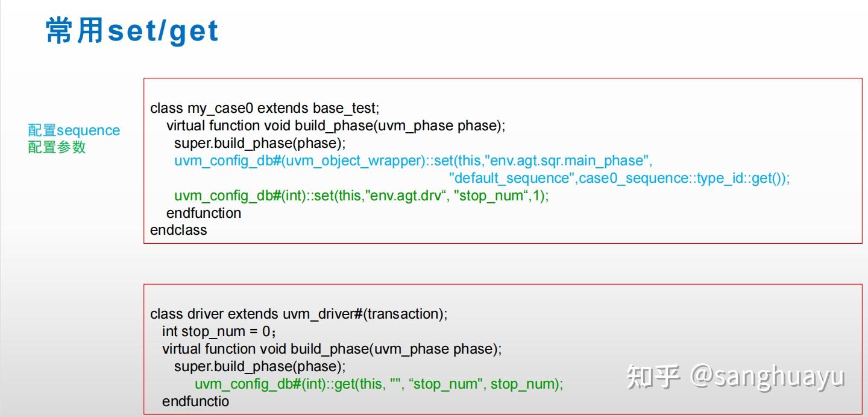Viewport: 868px width, 417px height.
Task: Click the "int stop_num = 0" declaration
Action: click(x=218, y=332)
